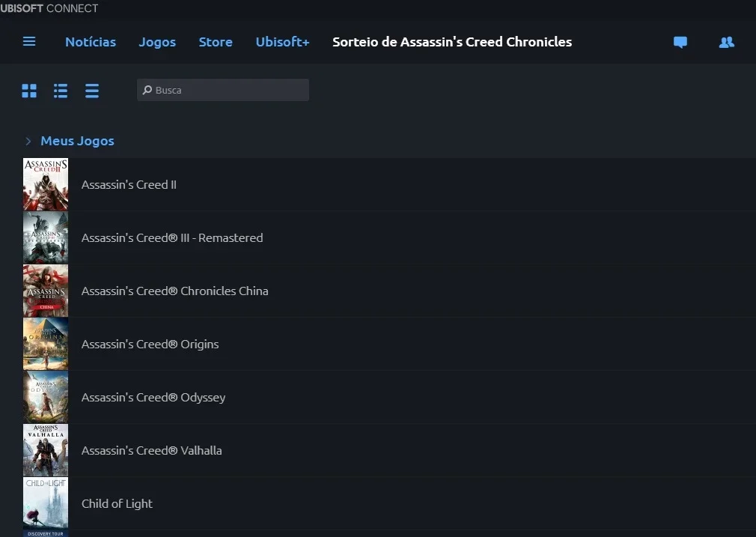
Task: Collapse the Meus Jogos section chevron
Action: 28,141
